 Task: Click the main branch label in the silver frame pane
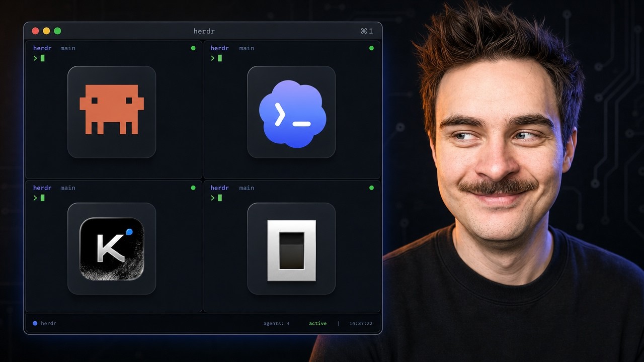tap(247, 188)
